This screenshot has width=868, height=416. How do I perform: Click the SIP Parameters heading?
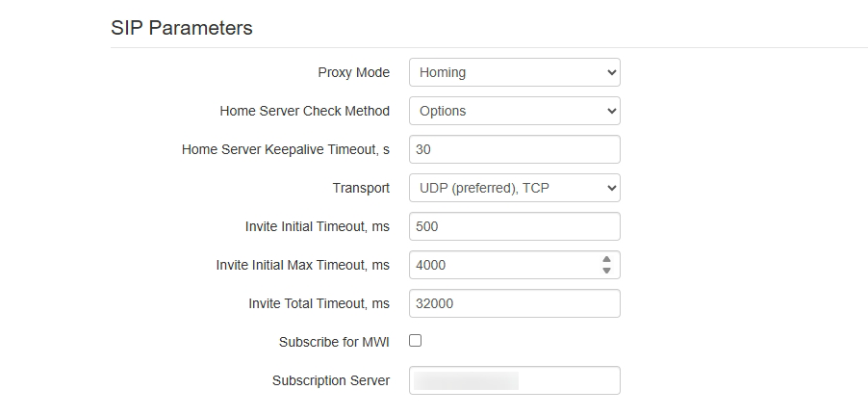182,28
